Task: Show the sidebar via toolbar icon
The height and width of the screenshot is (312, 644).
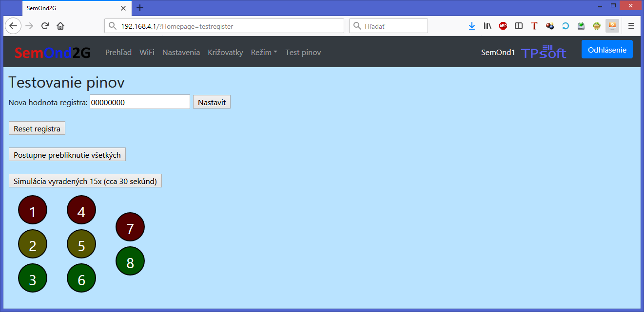Action: click(x=519, y=26)
